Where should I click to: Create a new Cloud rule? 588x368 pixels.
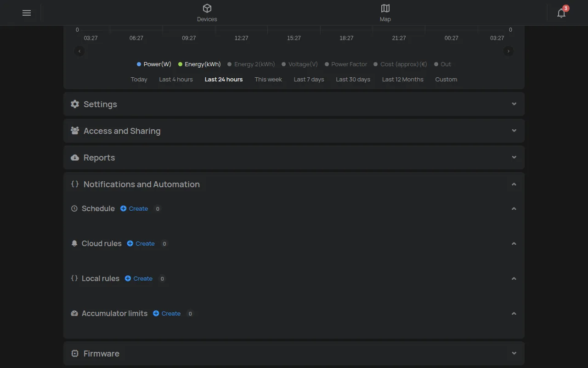(x=141, y=244)
